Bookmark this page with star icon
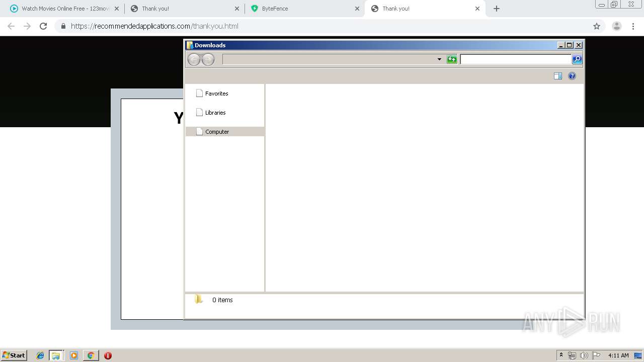 597,26
